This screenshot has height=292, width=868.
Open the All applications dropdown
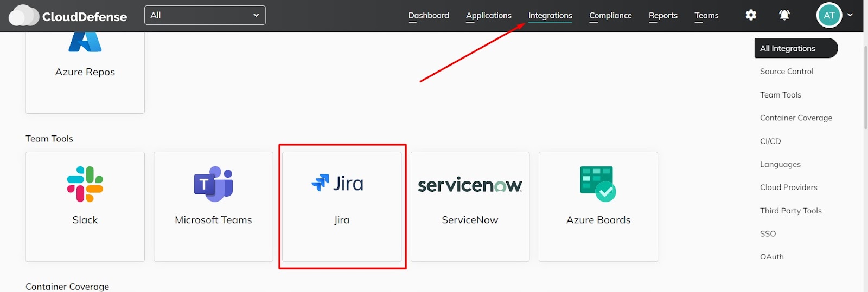205,15
